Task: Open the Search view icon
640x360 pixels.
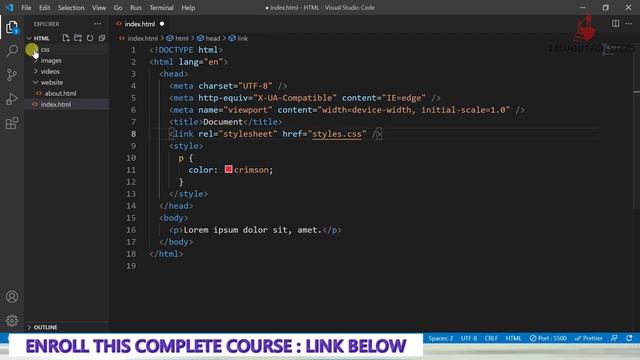Action: coord(12,51)
